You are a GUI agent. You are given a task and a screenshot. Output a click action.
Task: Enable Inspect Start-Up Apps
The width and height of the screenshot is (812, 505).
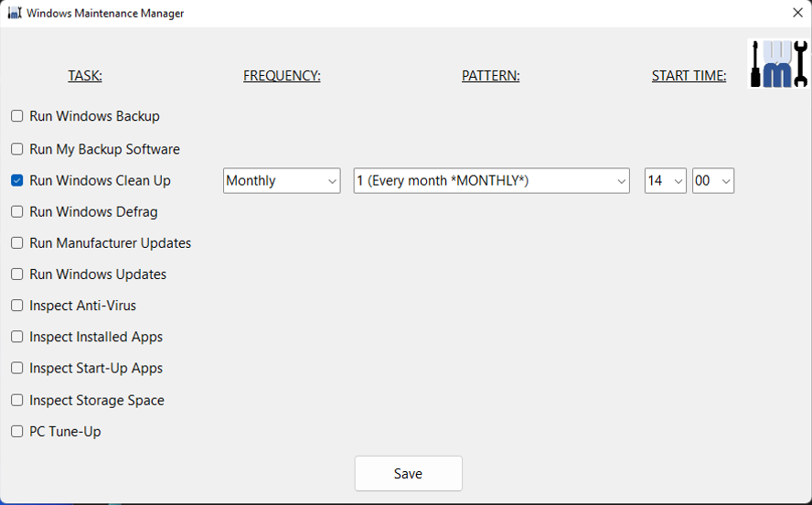coord(17,369)
